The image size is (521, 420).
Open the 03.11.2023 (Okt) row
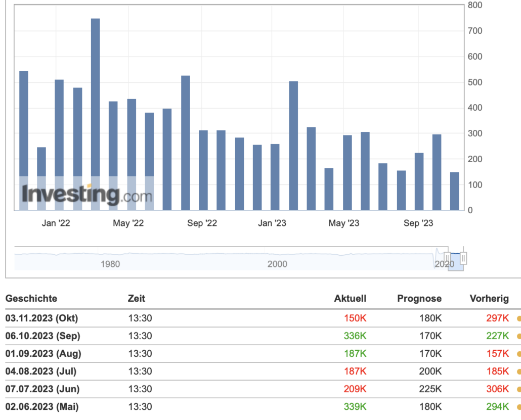point(263,318)
